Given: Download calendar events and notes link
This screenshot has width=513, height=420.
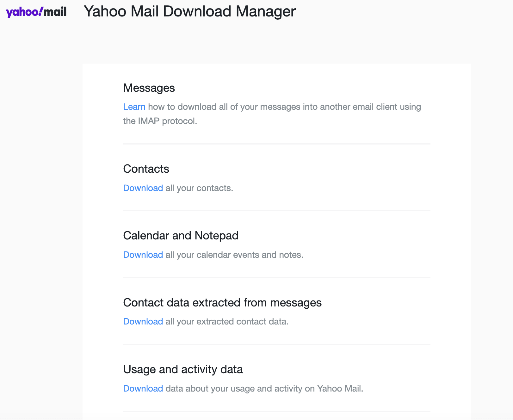Looking at the screenshot, I should pos(143,255).
